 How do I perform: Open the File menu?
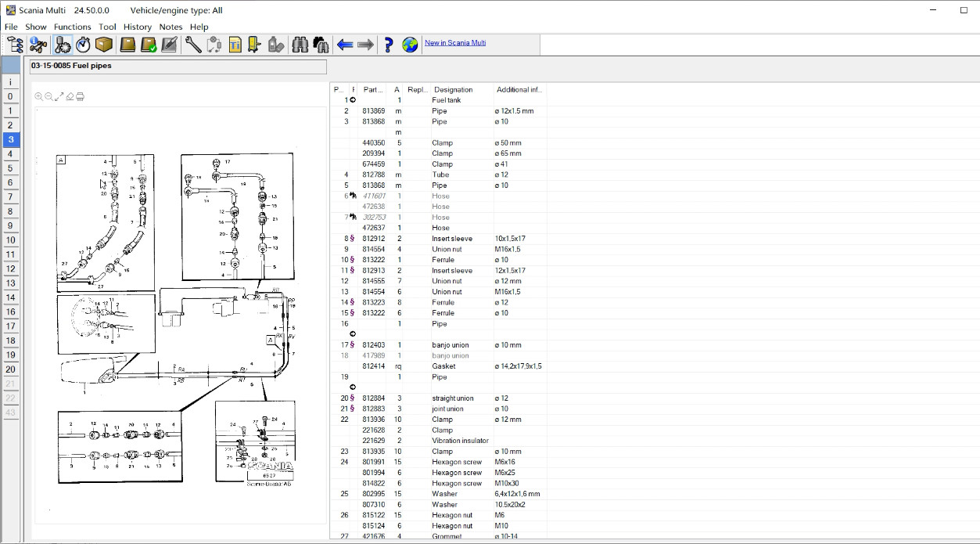[11, 27]
